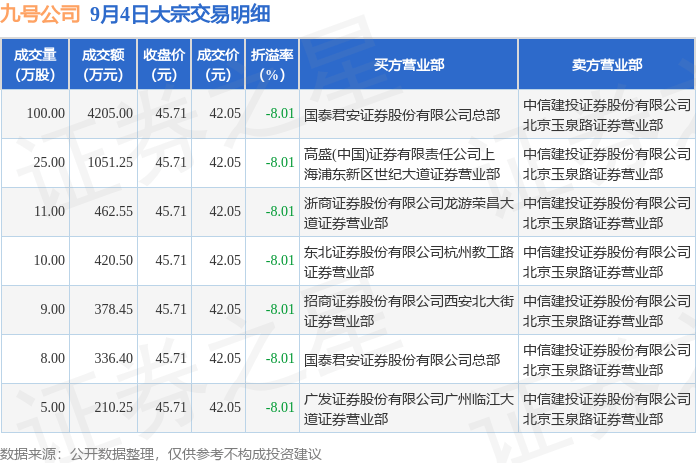Select the 成交量(万股) column header
The image size is (696, 463).
pos(35,64)
